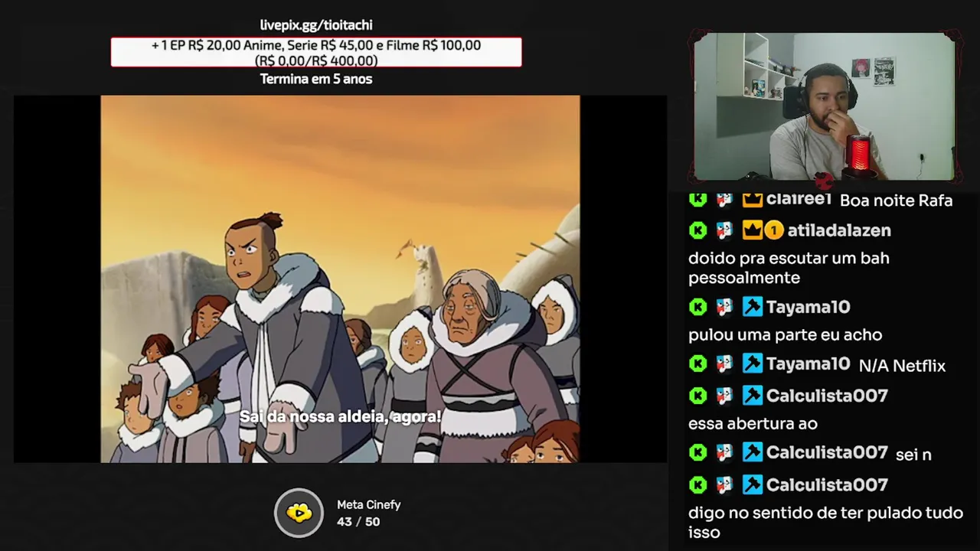Click the '43 / 50' goal counter
The height and width of the screenshot is (551, 980).
(358, 522)
